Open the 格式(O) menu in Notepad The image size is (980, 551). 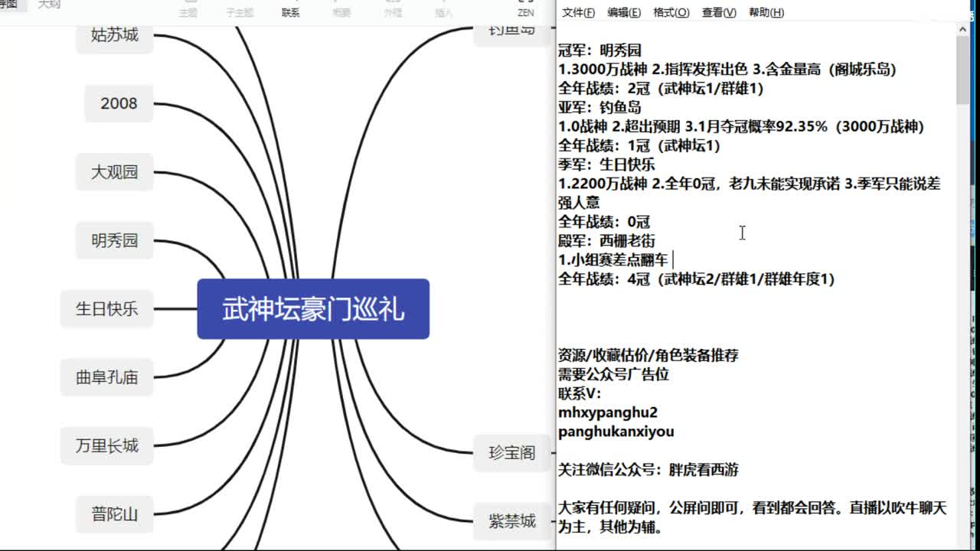click(x=671, y=12)
